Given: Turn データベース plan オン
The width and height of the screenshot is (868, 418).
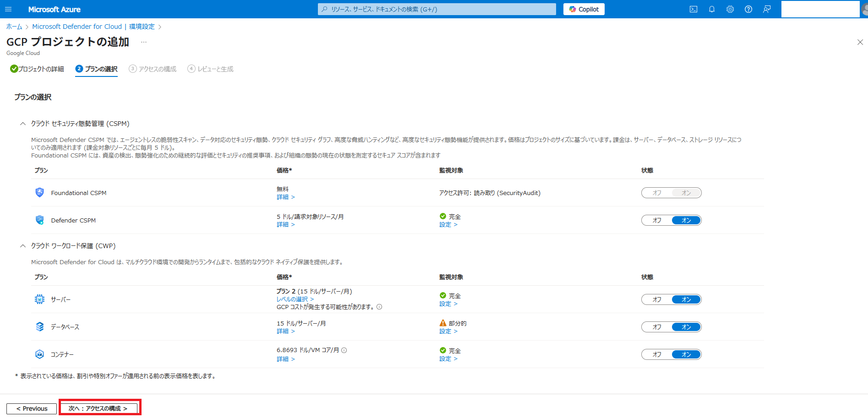Looking at the screenshot, I should 686,327.
